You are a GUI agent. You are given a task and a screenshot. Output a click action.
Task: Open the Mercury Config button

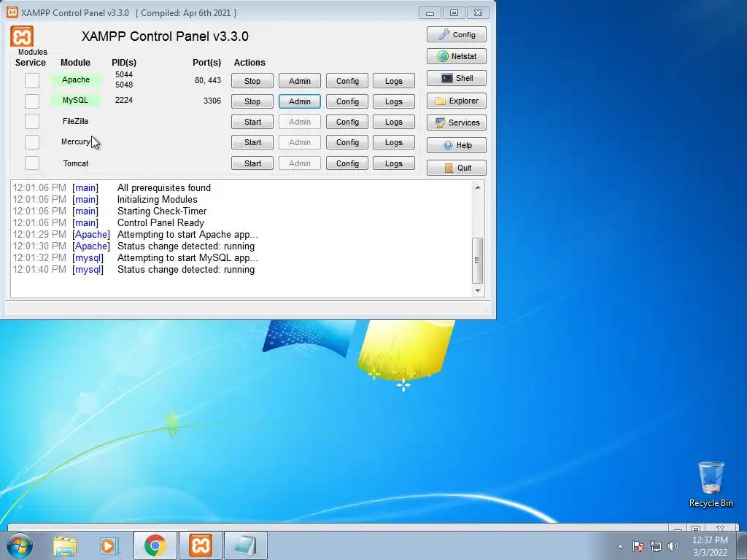point(347,142)
